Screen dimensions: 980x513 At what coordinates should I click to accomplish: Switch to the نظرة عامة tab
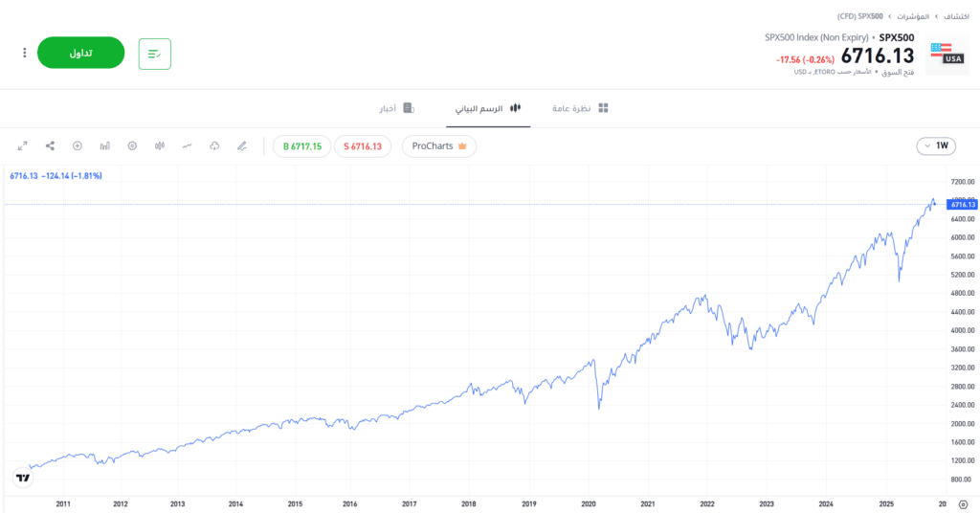pos(581,108)
